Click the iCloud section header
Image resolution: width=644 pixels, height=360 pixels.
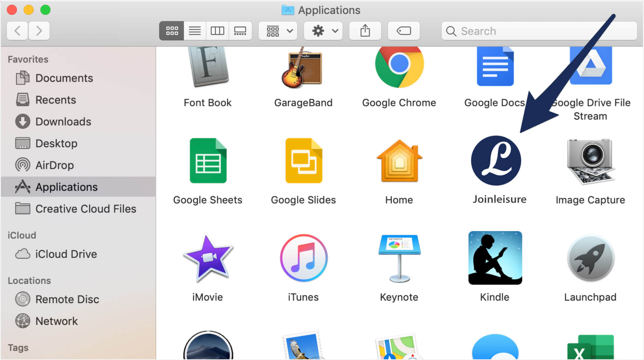pos(22,235)
